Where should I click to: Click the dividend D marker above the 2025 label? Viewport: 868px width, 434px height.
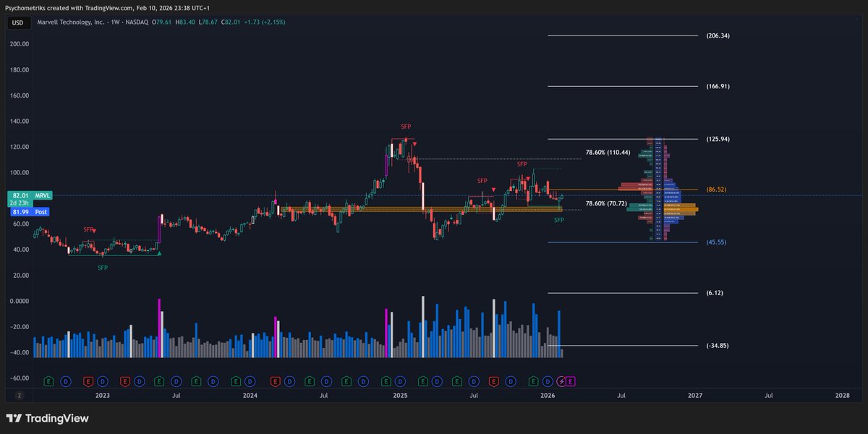click(400, 381)
